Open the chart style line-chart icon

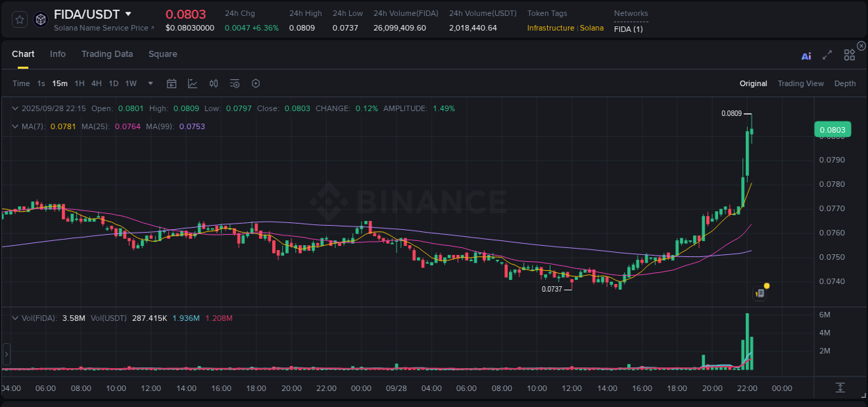[192, 83]
